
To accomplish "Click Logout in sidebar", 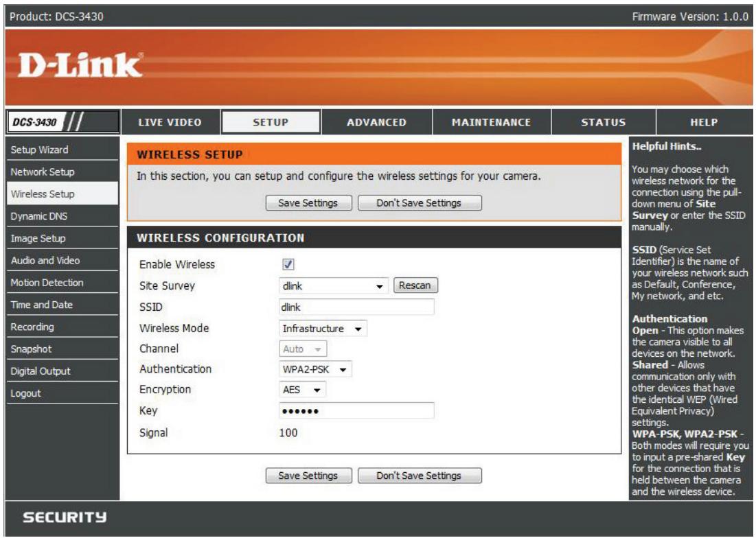I will point(62,393).
